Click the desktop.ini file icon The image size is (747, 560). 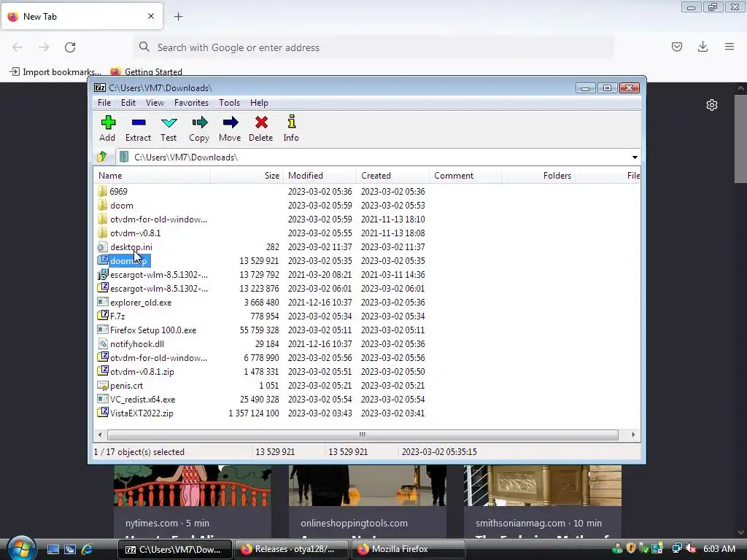click(102, 246)
